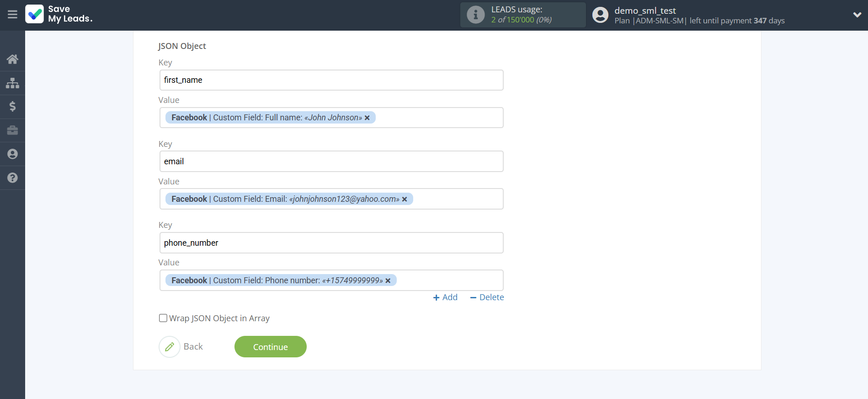The height and width of the screenshot is (399, 868).
Task: Remove the Full name Facebook tag
Action: coord(367,118)
